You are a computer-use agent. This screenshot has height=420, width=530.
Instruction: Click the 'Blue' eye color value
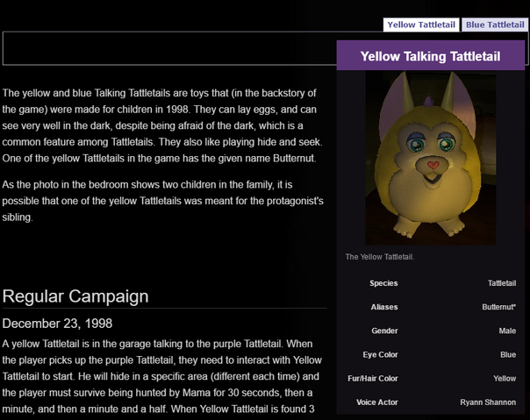508,355
